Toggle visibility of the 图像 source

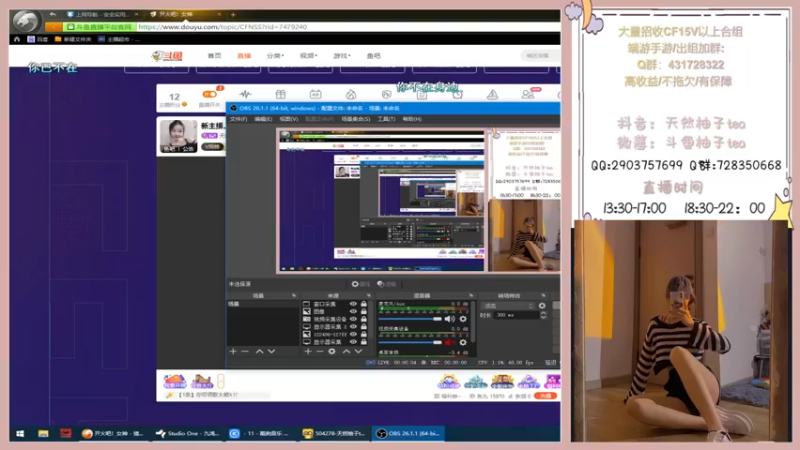[353, 311]
